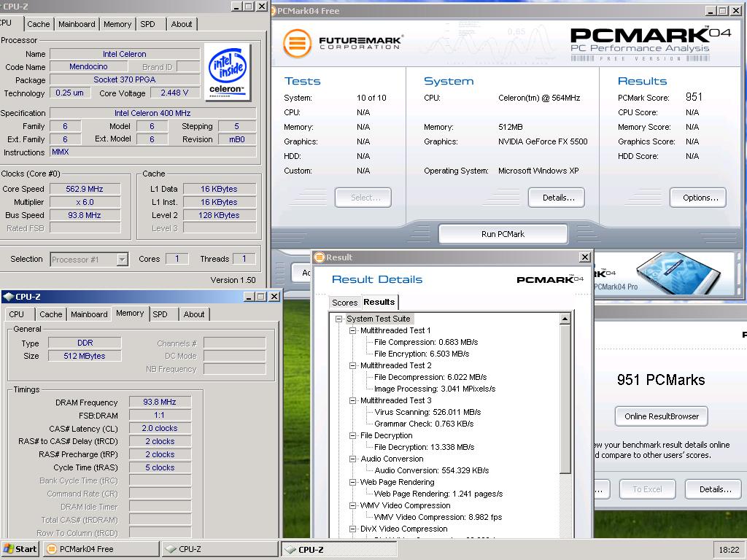This screenshot has height=560, width=747.
Task: Select the Results tab in Result Details
Action: 379,302
